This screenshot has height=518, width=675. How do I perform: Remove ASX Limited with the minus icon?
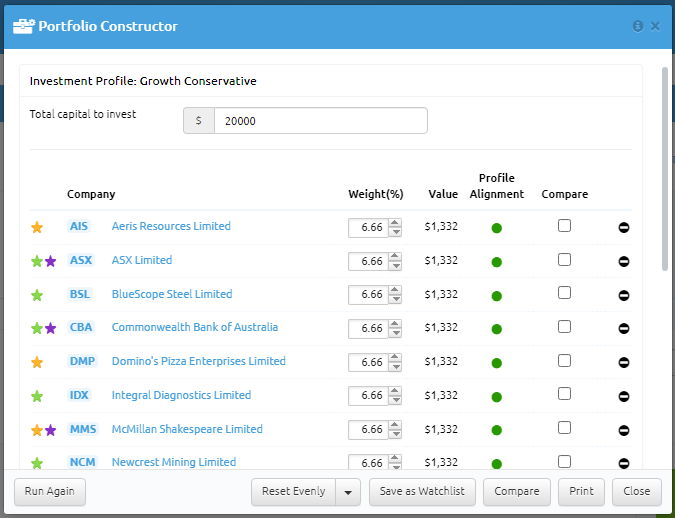tap(624, 261)
